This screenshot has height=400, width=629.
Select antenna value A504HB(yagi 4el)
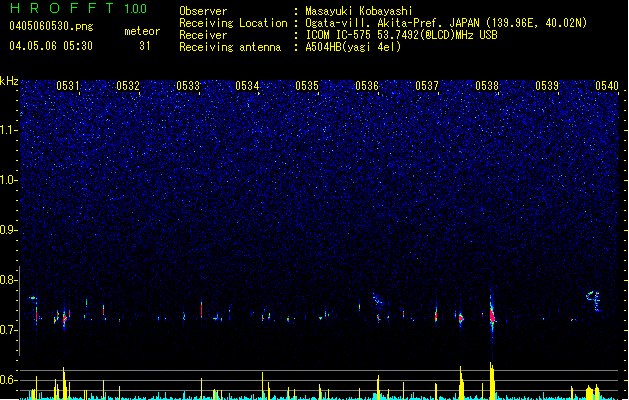[353, 47]
